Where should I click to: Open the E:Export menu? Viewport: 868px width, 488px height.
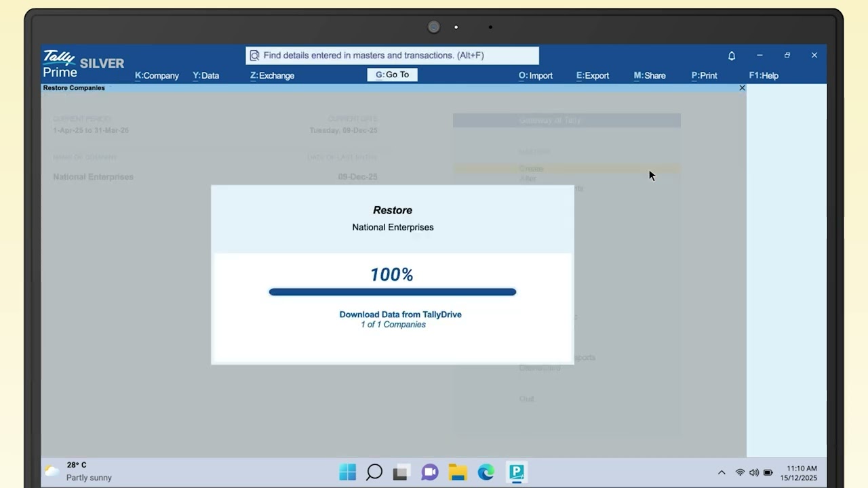[593, 75]
